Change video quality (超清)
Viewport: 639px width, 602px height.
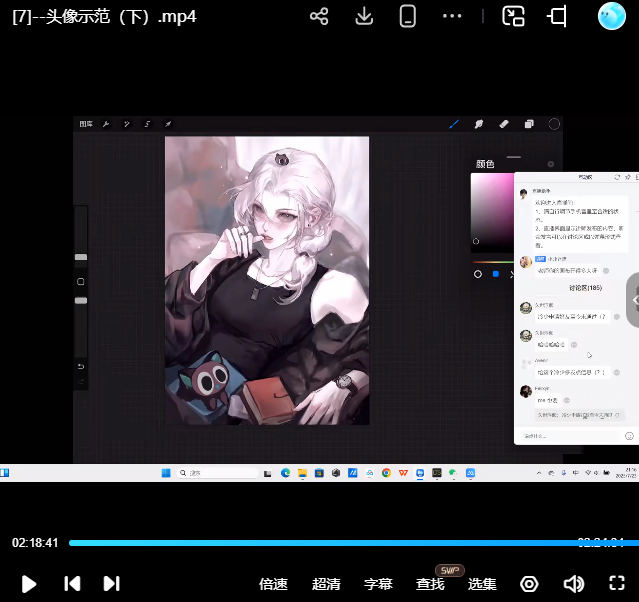326,584
